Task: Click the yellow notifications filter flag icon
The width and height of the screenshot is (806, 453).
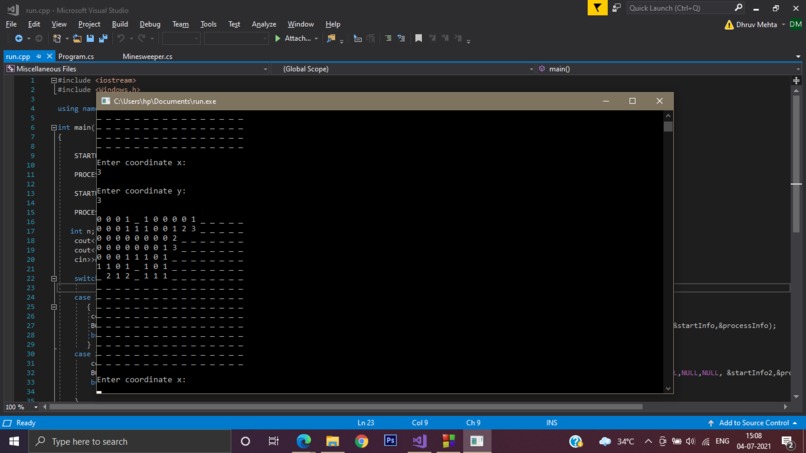Action: tap(597, 8)
